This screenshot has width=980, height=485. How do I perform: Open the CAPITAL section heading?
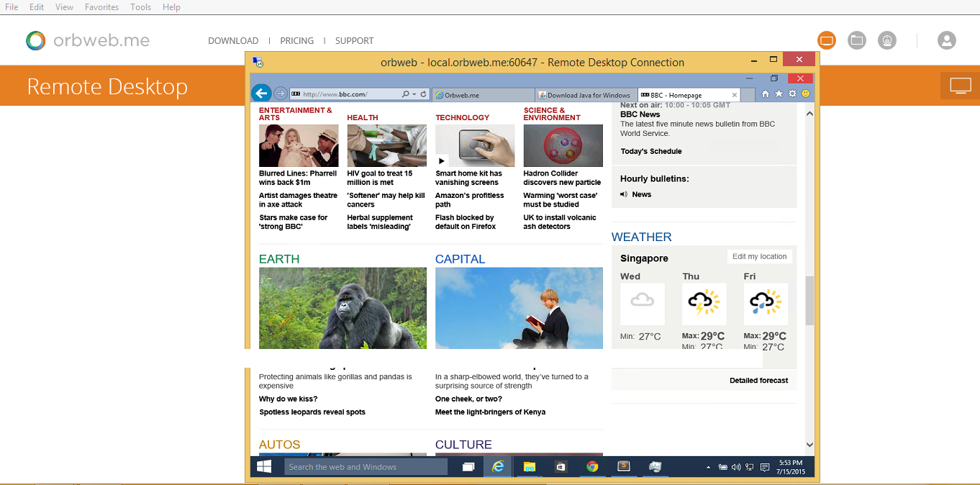click(460, 259)
